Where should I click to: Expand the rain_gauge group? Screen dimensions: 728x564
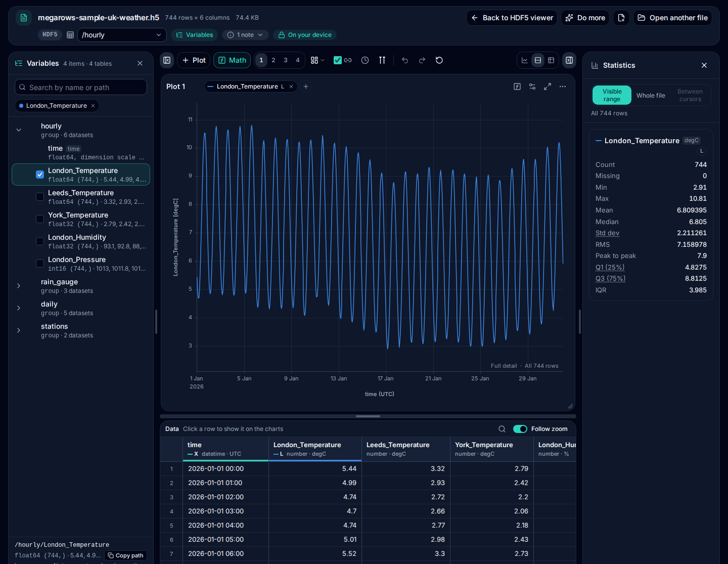coord(19,286)
